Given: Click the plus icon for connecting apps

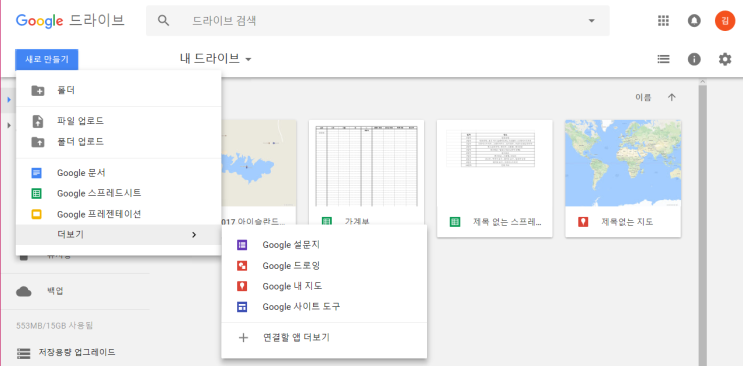Looking at the screenshot, I should click(x=243, y=338).
